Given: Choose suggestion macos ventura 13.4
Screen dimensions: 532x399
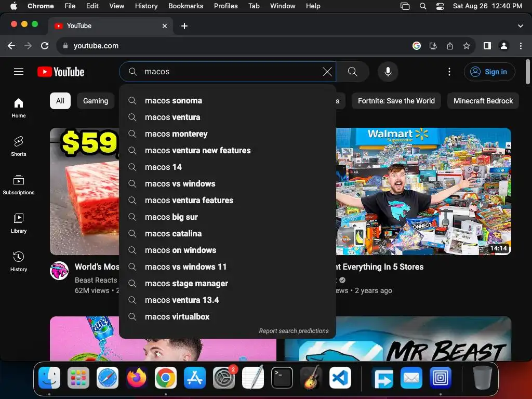Looking at the screenshot, I should (228, 300).
